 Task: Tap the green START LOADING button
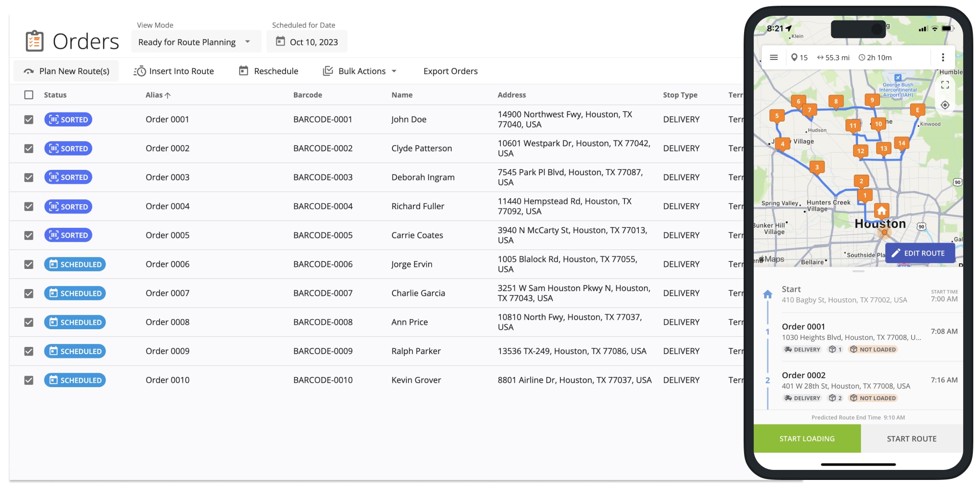coord(807,438)
